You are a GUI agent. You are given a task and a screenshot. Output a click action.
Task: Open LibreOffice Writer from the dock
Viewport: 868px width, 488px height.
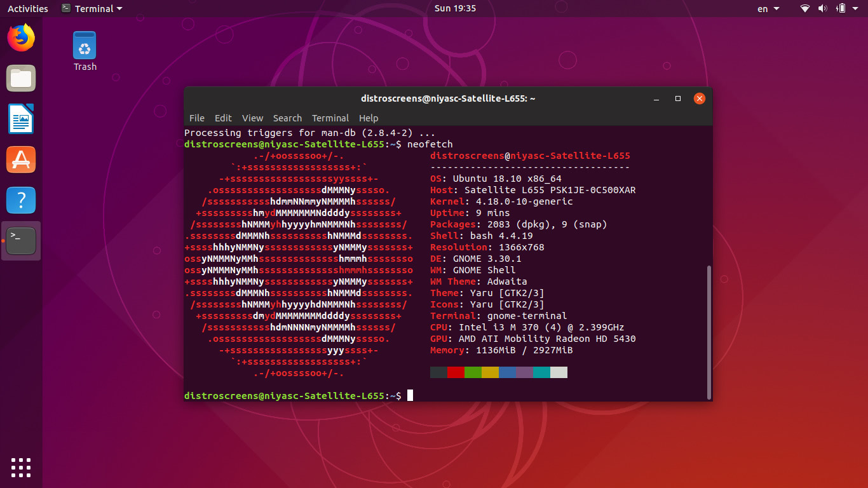[x=21, y=119]
